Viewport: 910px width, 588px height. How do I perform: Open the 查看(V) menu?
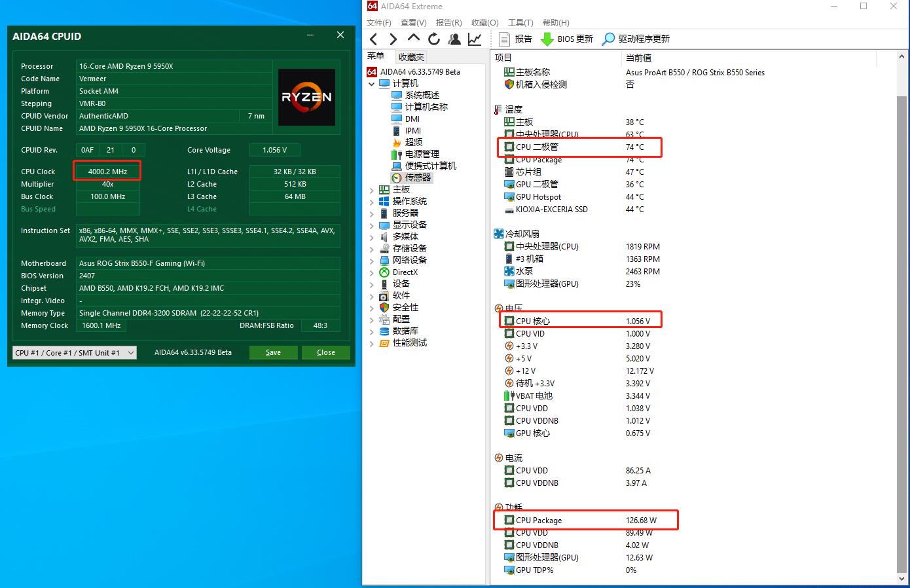(x=414, y=23)
